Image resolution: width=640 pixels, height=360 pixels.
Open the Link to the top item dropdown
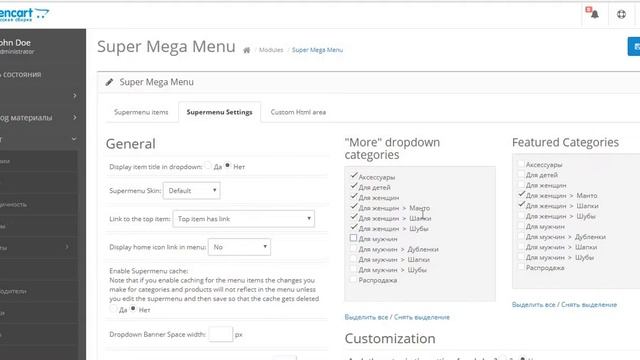[244, 219]
